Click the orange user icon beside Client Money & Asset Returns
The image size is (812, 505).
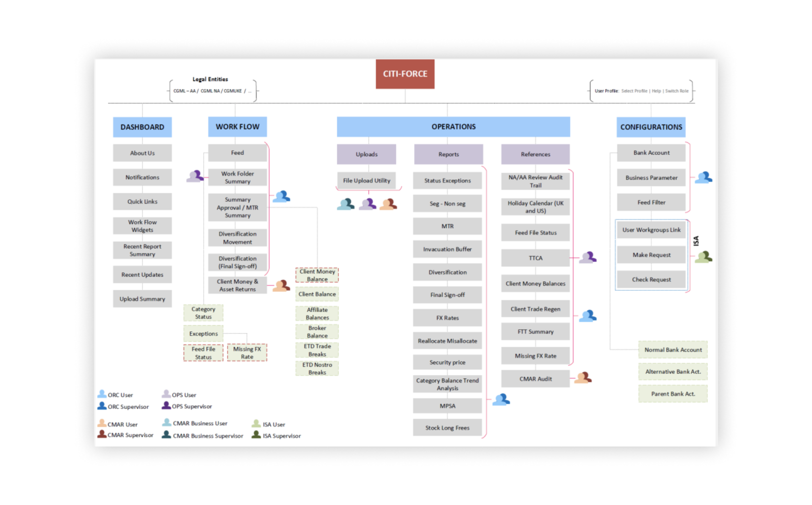click(281, 285)
